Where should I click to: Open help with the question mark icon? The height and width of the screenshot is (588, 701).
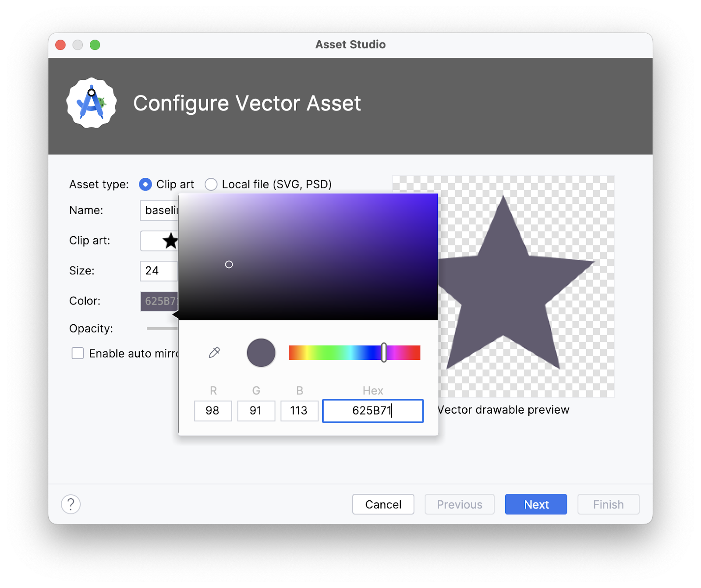(71, 504)
